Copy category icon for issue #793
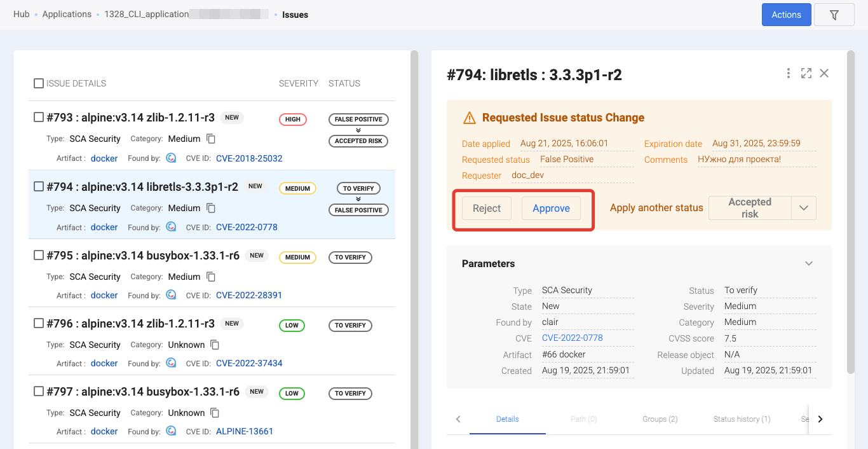This screenshot has width=868, height=449. tap(211, 139)
